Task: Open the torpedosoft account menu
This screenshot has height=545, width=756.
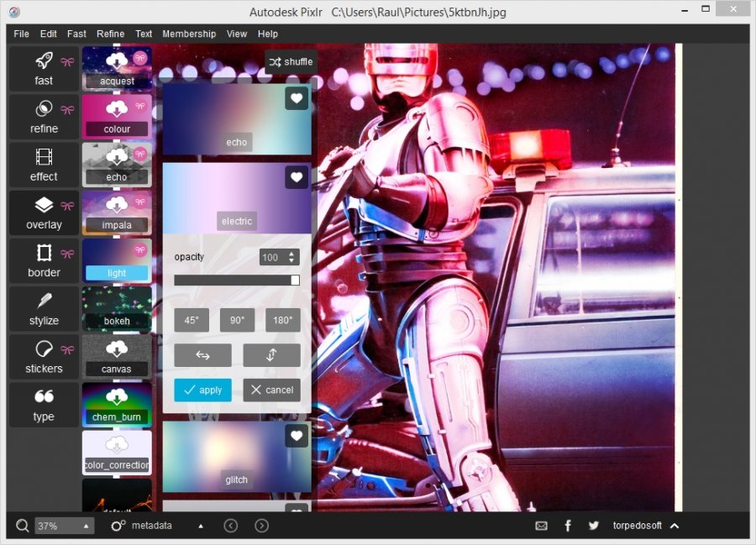Action: (x=641, y=526)
